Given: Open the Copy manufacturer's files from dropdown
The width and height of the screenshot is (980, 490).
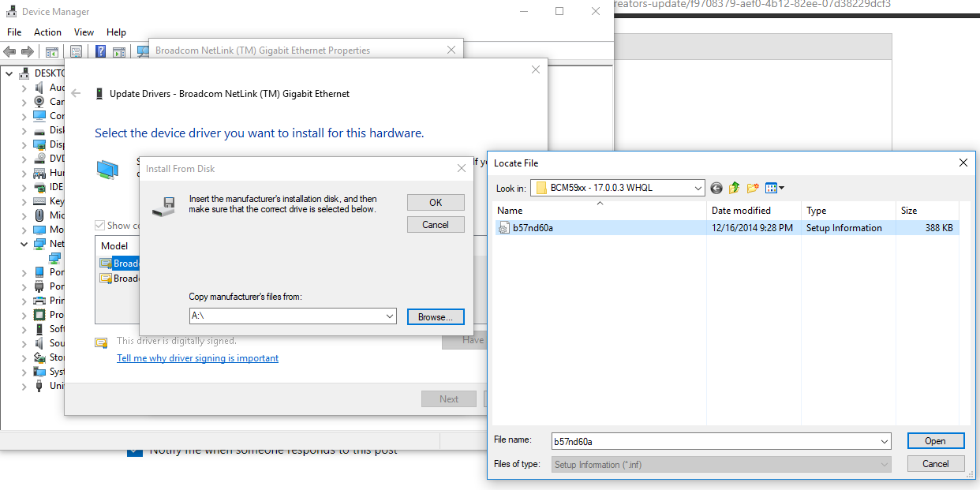Looking at the screenshot, I should click(x=390, y=316).
